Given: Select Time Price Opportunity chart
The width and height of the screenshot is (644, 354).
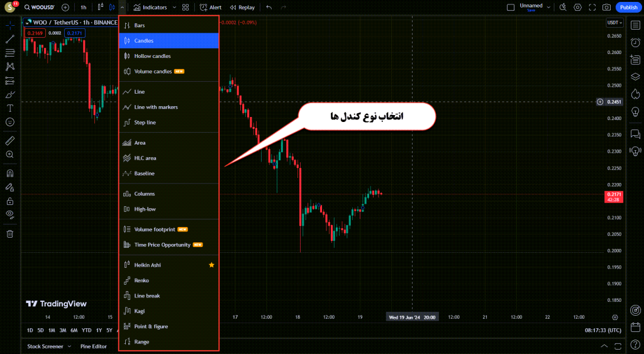Looking at the screenshot, I should pyautogui.click(x=169, y=245).
